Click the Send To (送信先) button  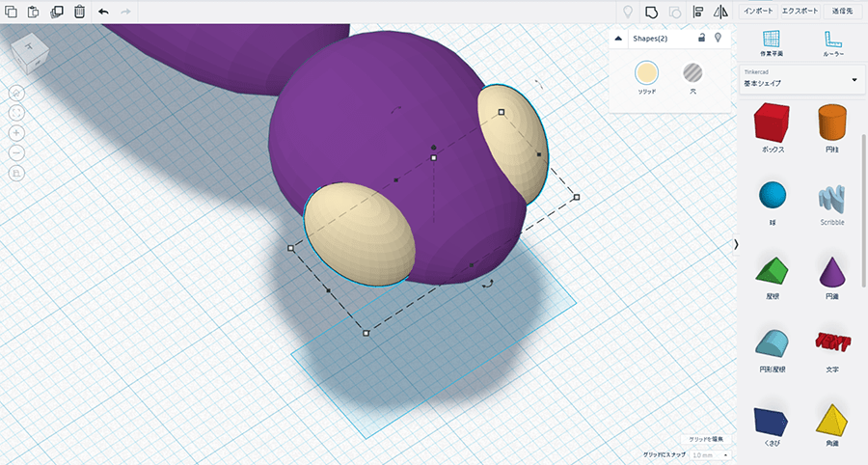843,11
